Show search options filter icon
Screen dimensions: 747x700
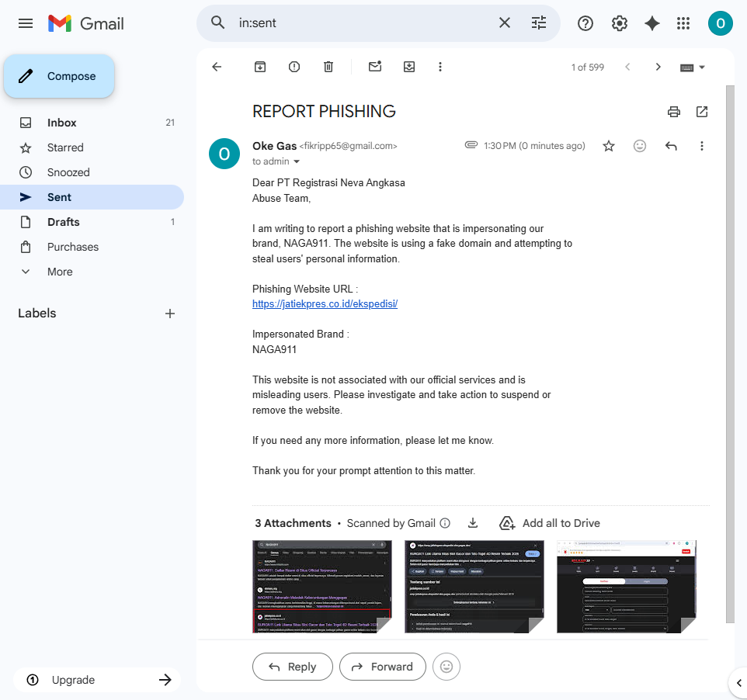[539, 23]
